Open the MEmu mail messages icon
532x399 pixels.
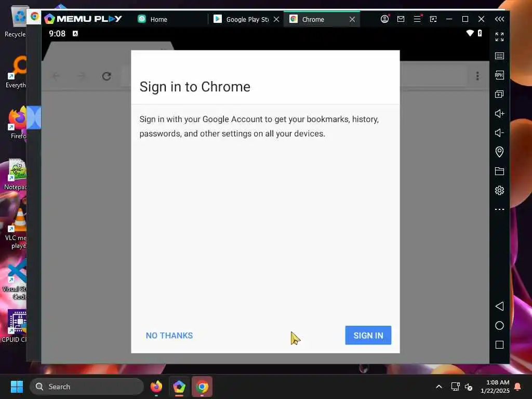[x=401, y=19]
